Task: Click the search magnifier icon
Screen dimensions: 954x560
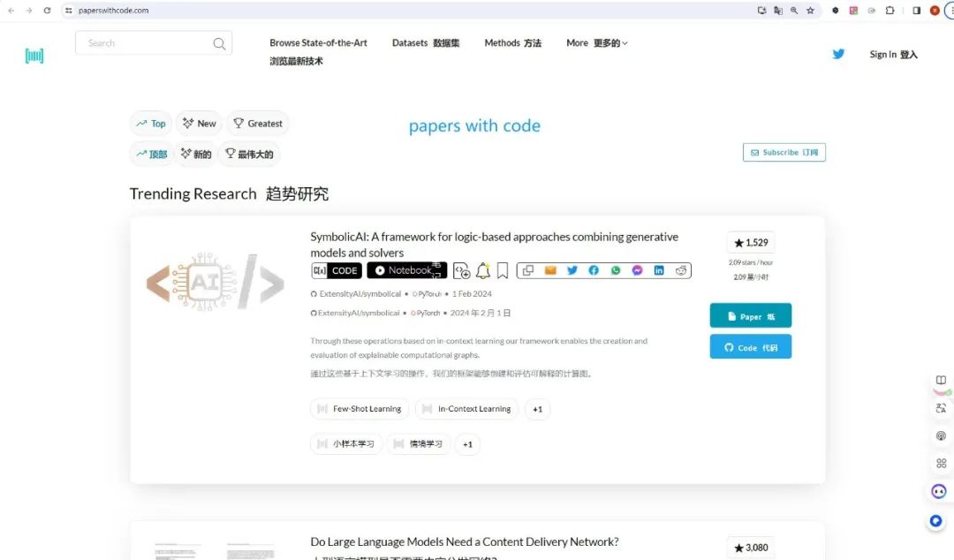Action: click(219, 44)
